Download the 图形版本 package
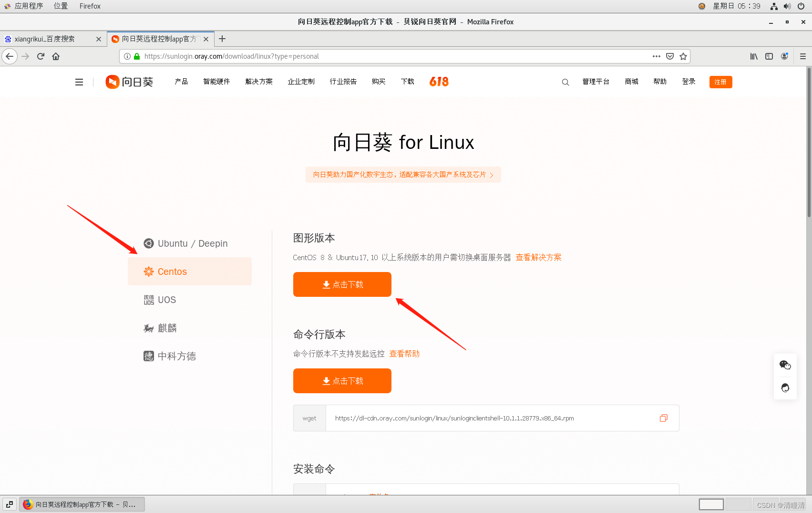The image size is (812, 513). click(342, 284)
